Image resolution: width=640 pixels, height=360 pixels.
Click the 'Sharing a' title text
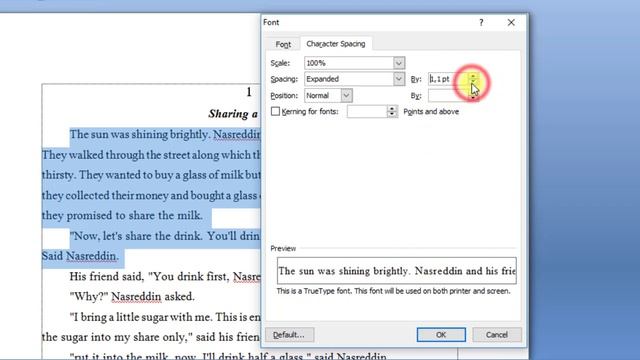click(233, 113)
